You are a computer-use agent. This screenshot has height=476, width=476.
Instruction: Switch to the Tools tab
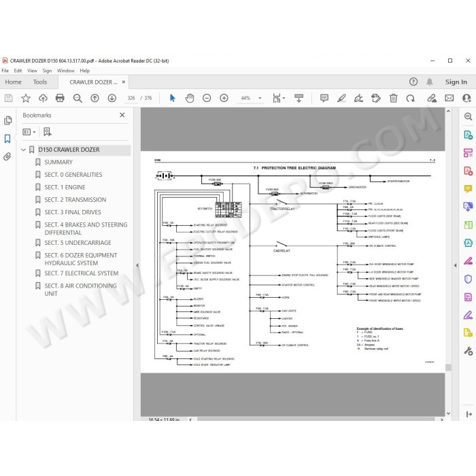[x=40, y=82]
